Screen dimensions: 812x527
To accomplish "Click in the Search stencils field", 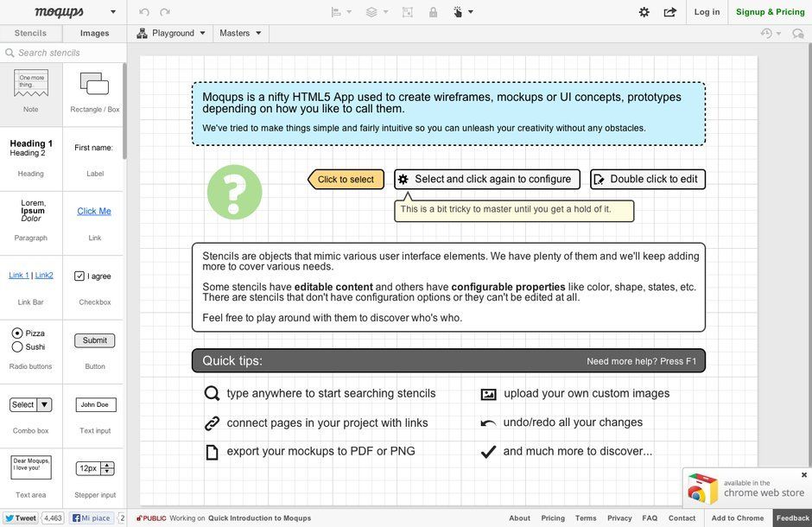I will click(63, 53).
